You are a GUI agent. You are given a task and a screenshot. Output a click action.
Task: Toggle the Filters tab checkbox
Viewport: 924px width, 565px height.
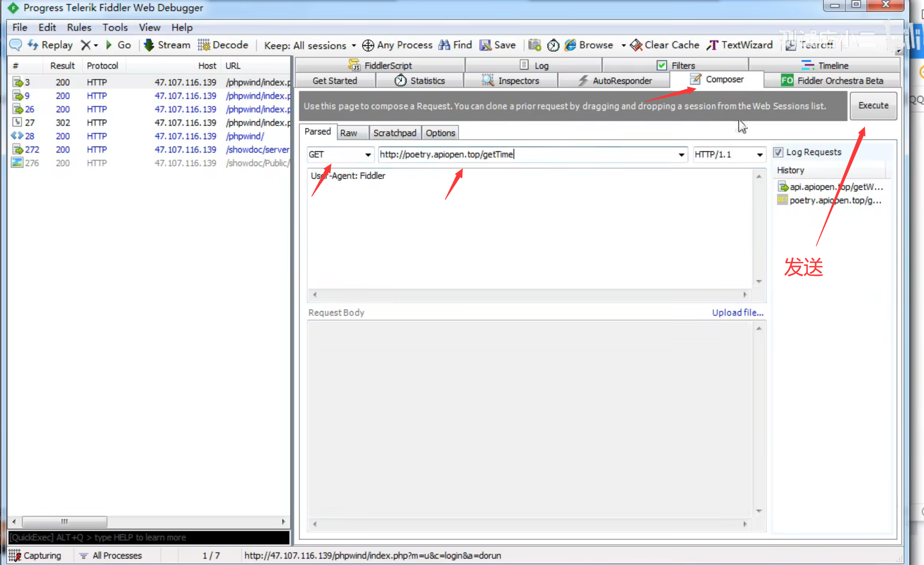(662, 65)
